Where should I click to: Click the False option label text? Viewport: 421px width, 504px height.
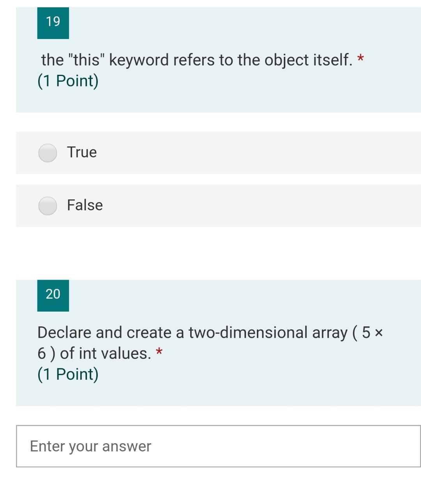(x=85, y=205)
